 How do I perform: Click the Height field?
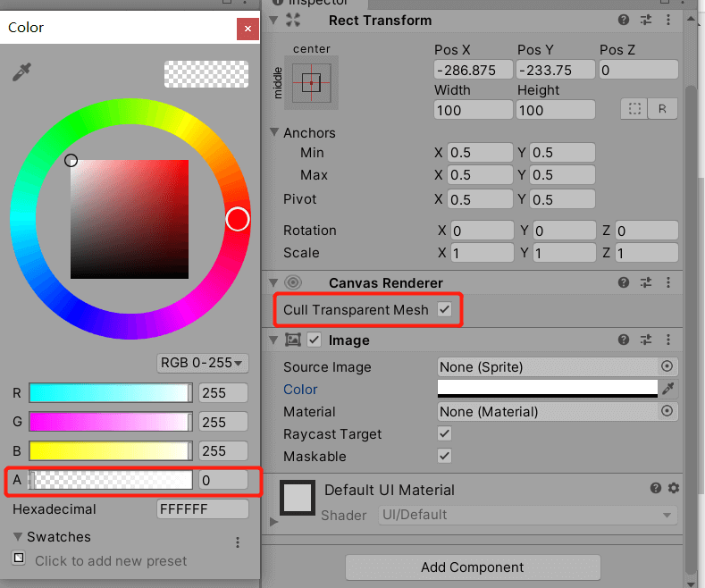coord(556,110)
